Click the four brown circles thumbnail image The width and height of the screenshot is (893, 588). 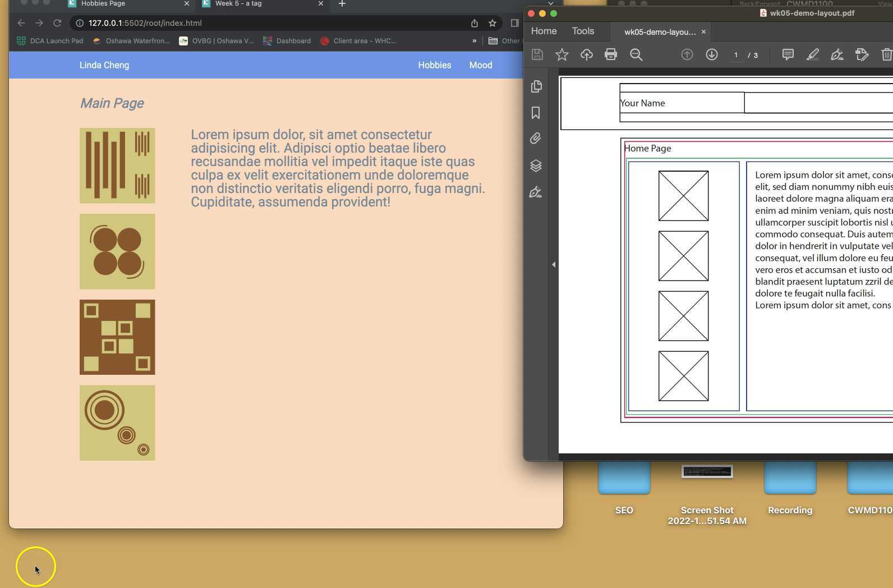117,251
